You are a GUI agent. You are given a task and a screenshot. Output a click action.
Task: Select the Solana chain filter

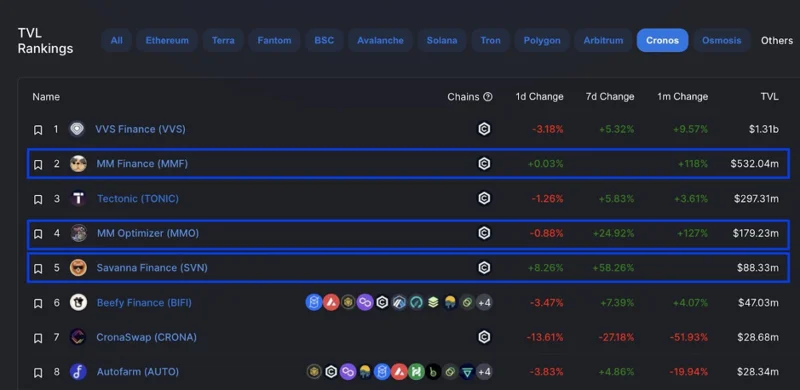click(442, 40)
